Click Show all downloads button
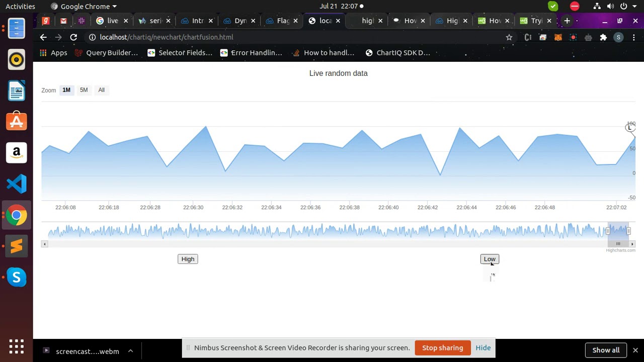 click(606, 350)
